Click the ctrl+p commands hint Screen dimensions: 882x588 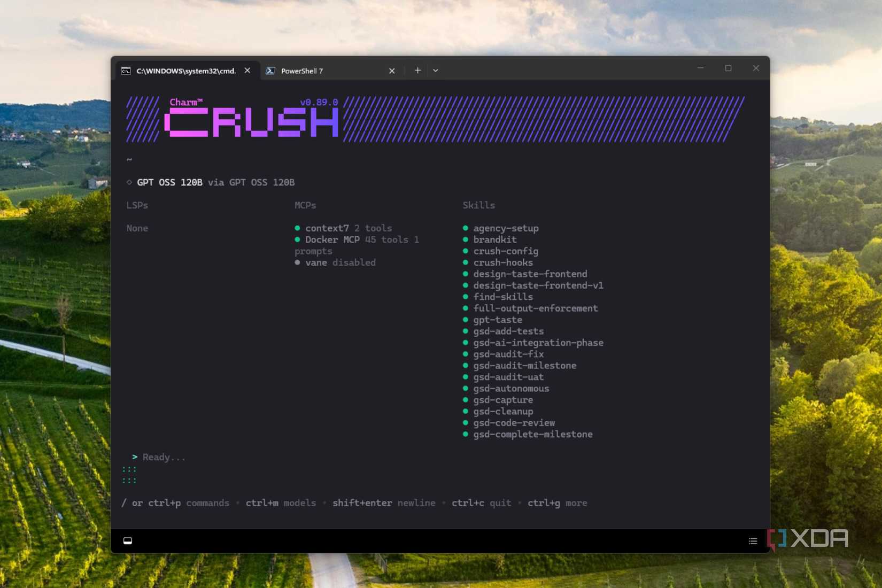point(189,503)
